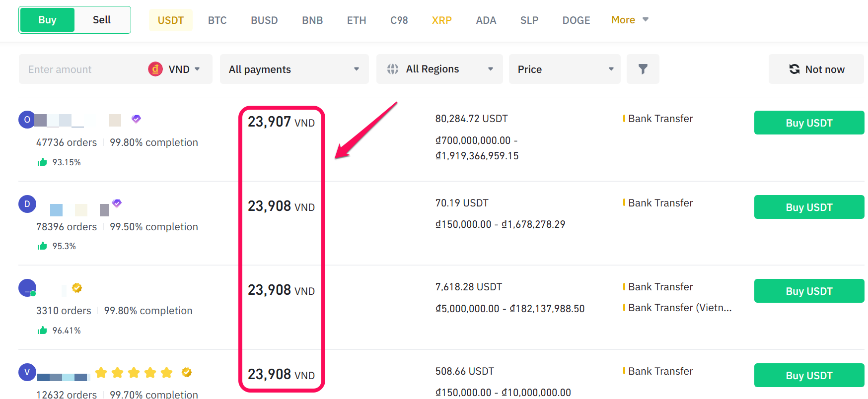Switch to the XRP tab
This screenshot has height=399, width=868.
441,20
